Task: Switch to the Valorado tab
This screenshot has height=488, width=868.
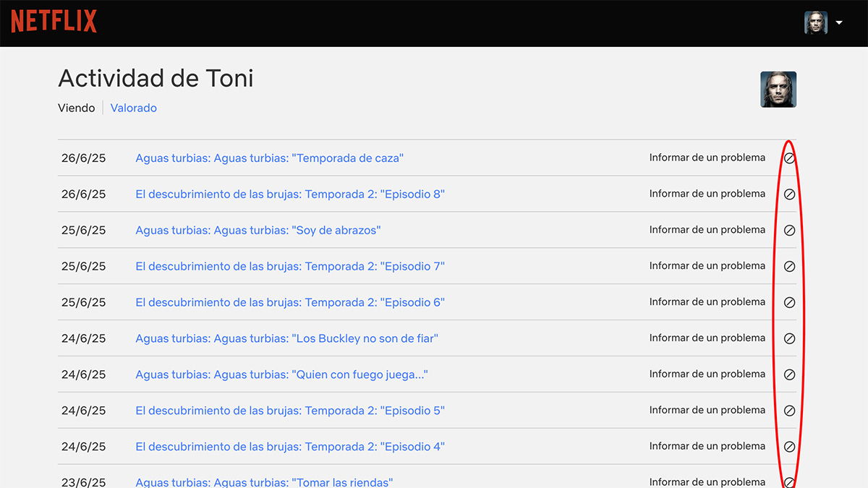Action: [x=134, y=108]
